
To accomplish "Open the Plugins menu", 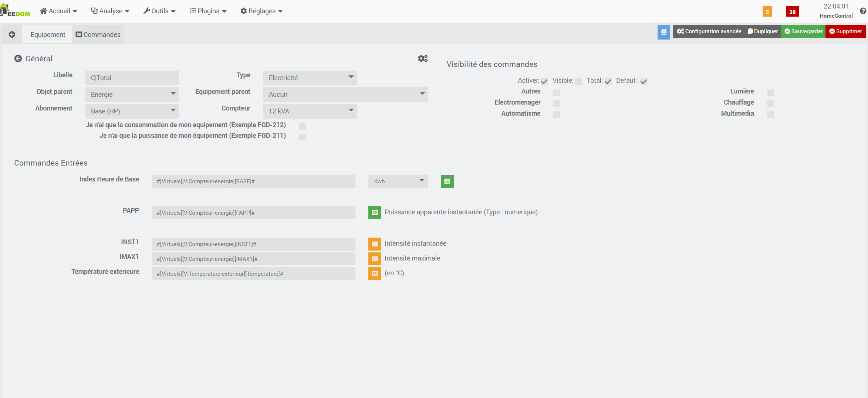I will tap(208, 11).
